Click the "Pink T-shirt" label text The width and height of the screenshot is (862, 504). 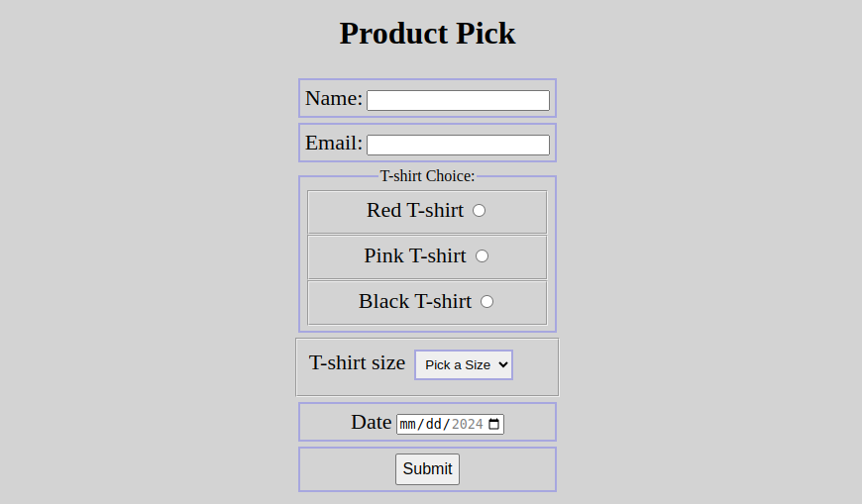point(414,255)
